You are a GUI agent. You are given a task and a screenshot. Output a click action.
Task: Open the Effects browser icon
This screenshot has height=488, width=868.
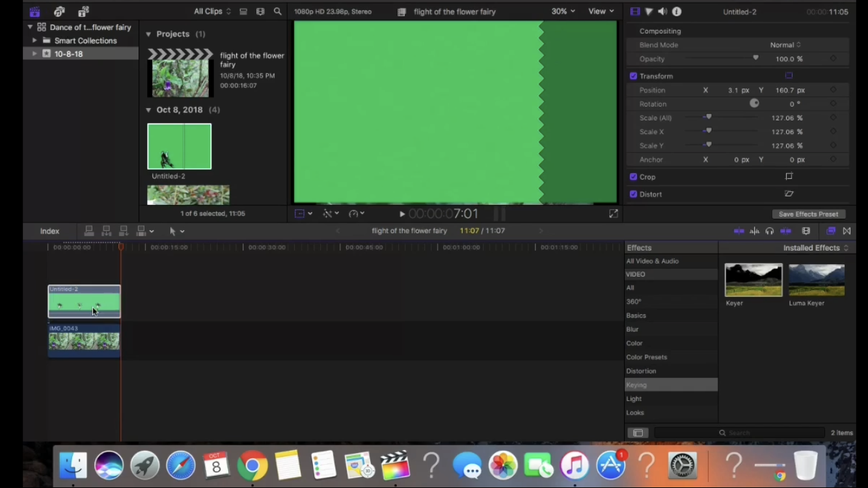pyautogui.click(x=831, y=230)
